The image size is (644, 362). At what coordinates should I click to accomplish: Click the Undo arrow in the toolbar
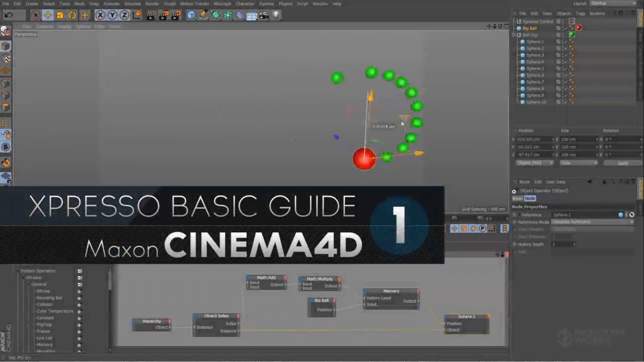point(9,15)
